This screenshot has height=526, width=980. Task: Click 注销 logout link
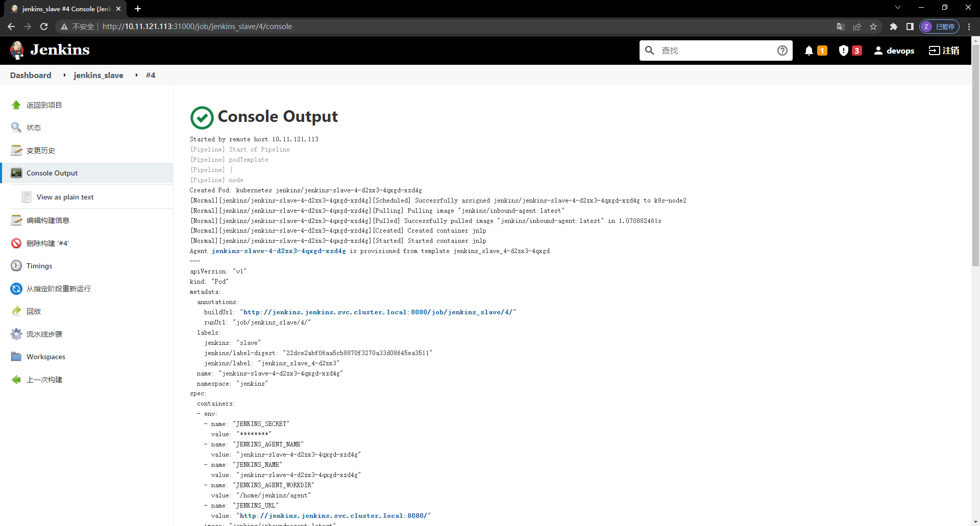(951, 51)
